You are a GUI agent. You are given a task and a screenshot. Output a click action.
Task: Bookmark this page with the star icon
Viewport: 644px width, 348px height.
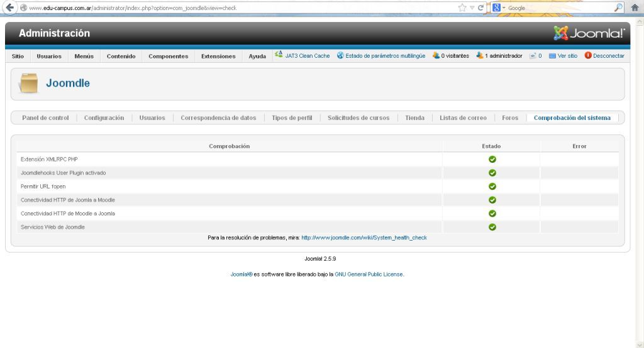point(464,8)
